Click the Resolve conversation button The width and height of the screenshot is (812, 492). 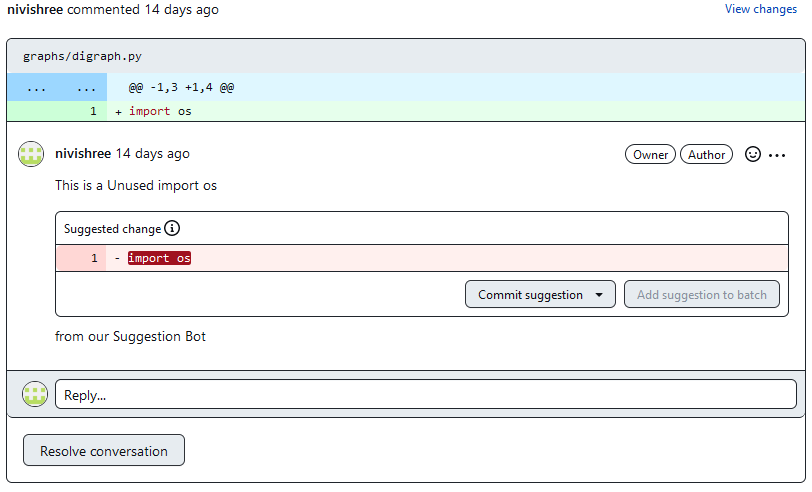point(104,451)
